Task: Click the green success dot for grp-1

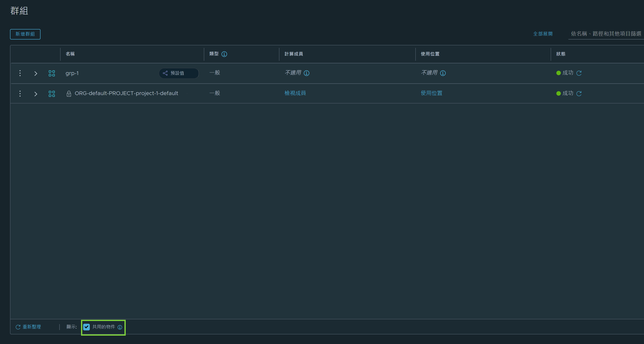Action: pyautogui.click(x=559, y=73)
